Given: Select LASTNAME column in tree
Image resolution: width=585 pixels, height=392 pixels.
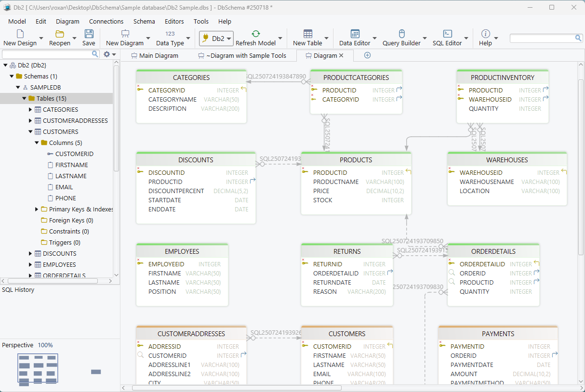Looking at the screenshot, I should click(x=71, y=176).
